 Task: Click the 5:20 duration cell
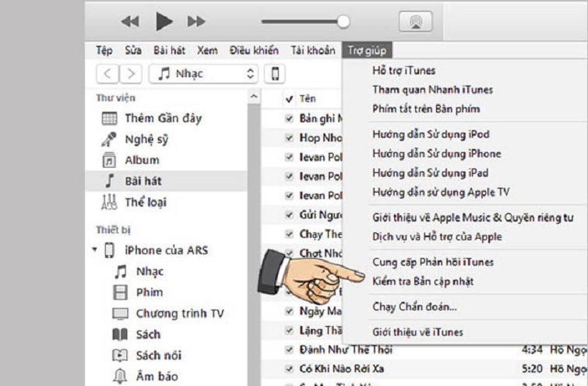tap(532, 369)
